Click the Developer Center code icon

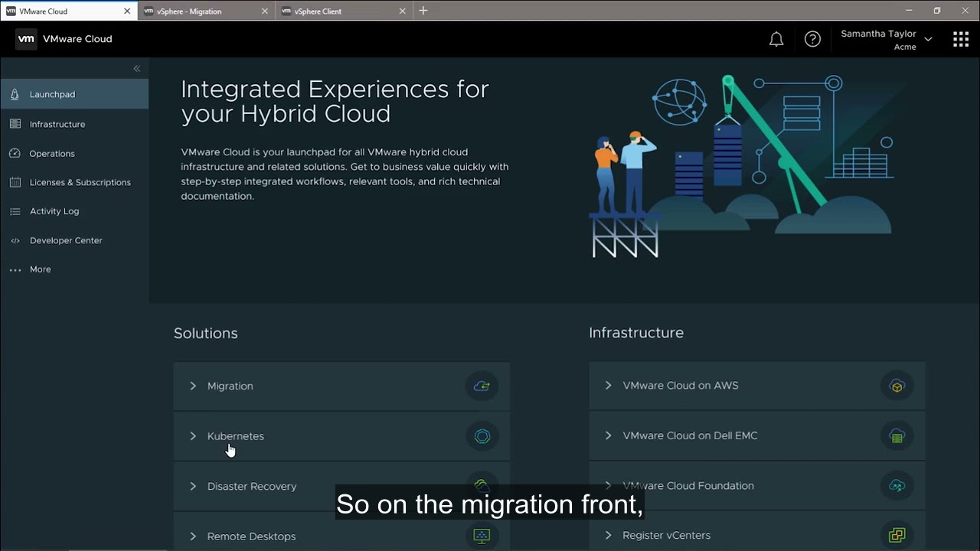(x=15, y=240)
